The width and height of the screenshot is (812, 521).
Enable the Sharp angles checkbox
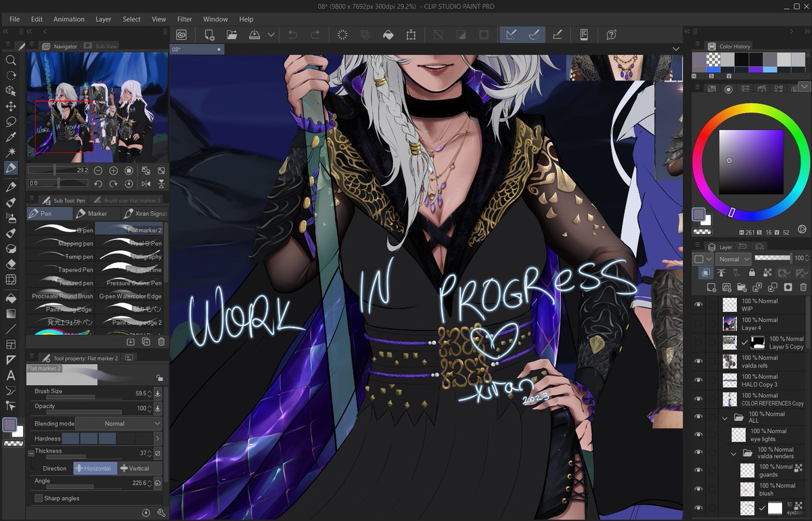point(39,498)
